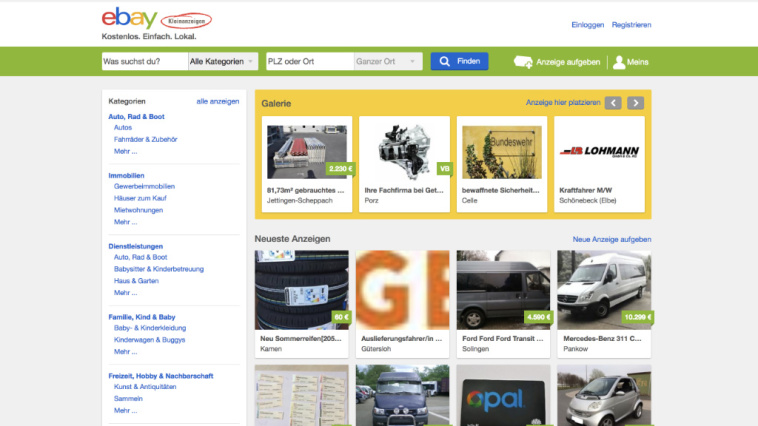The width and height of the screenshot is (758, 426).
Task: Click 'bewaffnete Sicherheit...' ad title
Action: (x=500, y=191)
